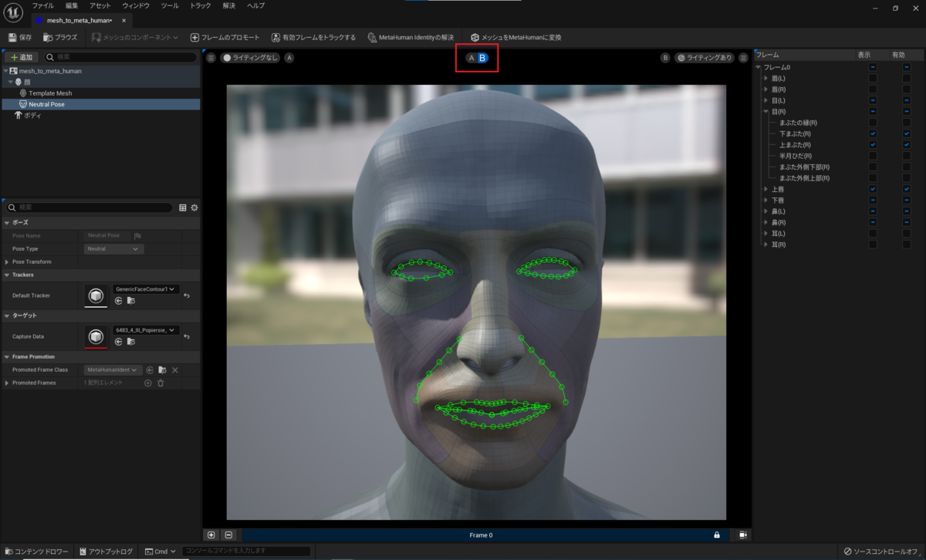Use selected asset for Capture Data
The image size is (926, 560).
[119, 341]
